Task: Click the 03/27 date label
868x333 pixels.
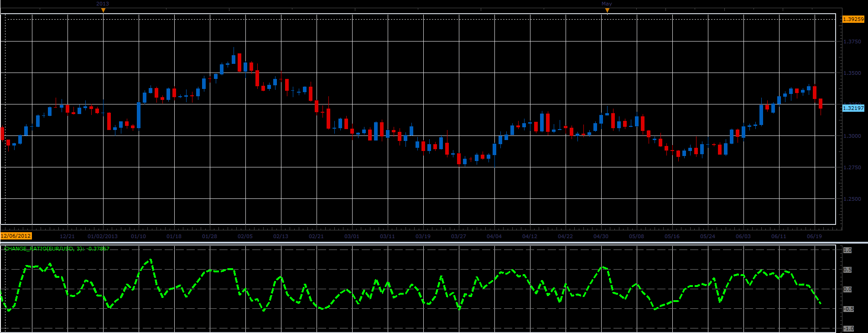Action: 459,236
